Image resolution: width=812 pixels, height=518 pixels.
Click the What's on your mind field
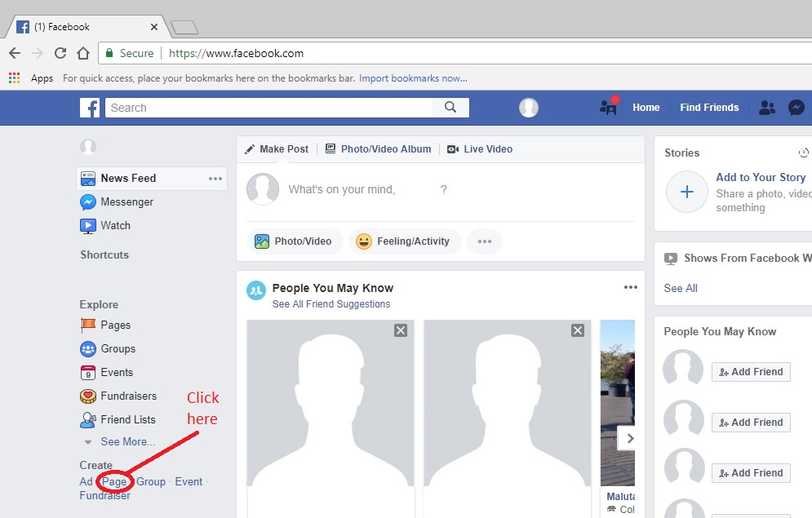(368, 189)
